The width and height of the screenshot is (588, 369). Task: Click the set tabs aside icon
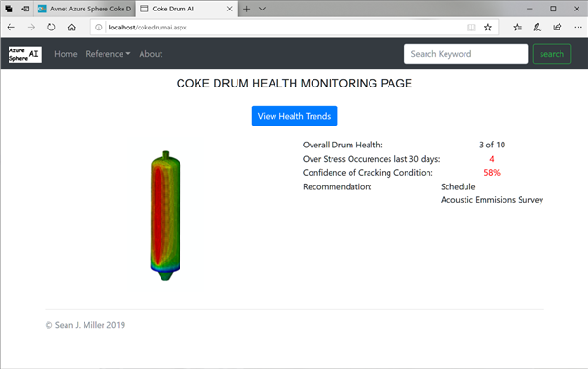coord(25,9)
